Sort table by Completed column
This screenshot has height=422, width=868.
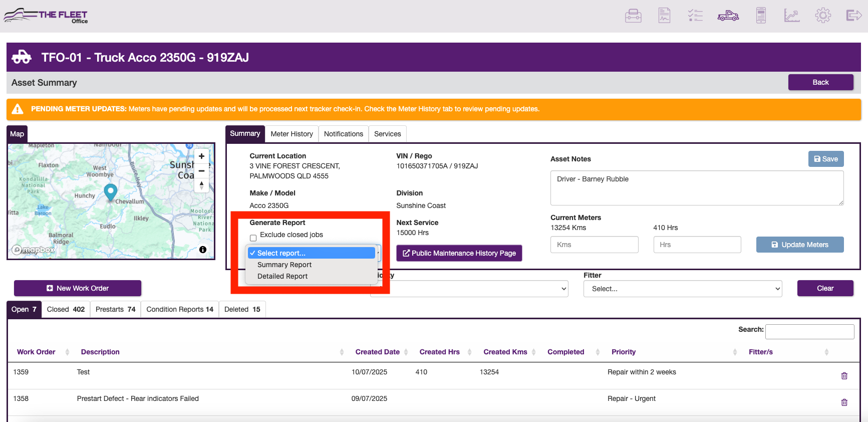coord(573,352)
